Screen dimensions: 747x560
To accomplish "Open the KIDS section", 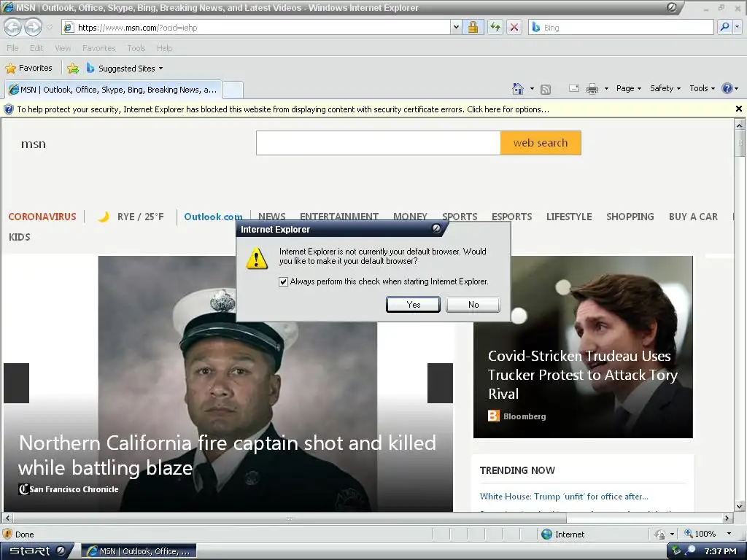I will [20, 237].
